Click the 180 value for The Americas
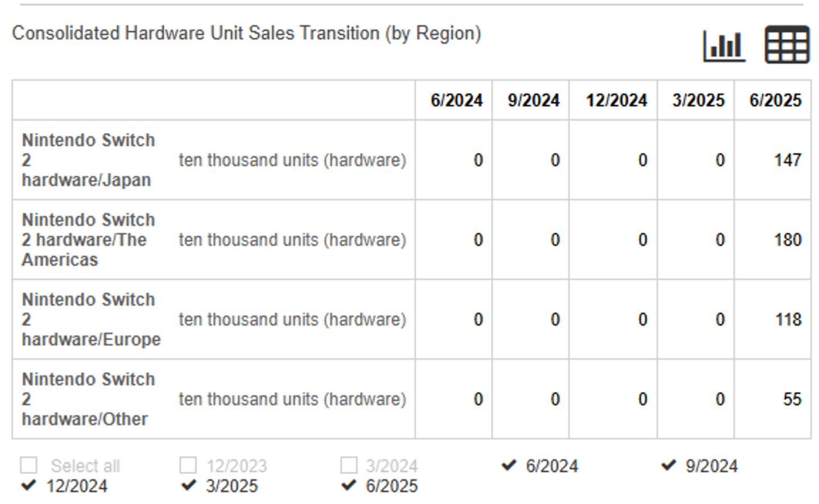This screenshot has height=504, width=819. pos(787,239)
